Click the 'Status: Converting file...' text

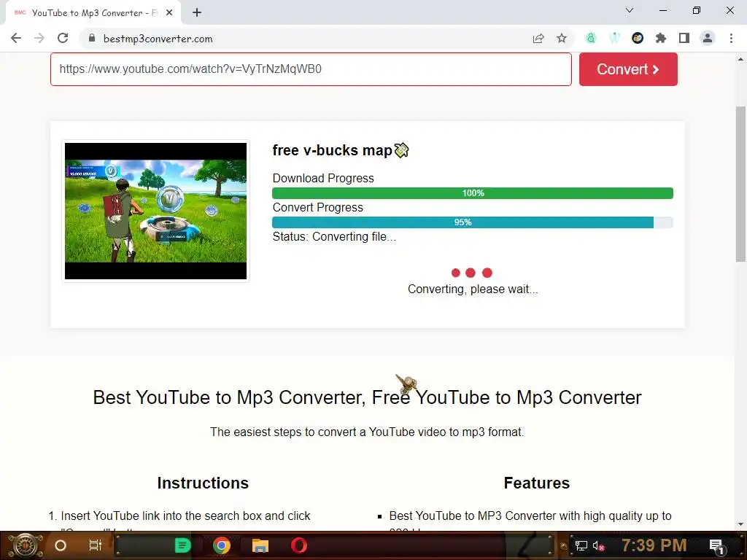tap(334, 237)
